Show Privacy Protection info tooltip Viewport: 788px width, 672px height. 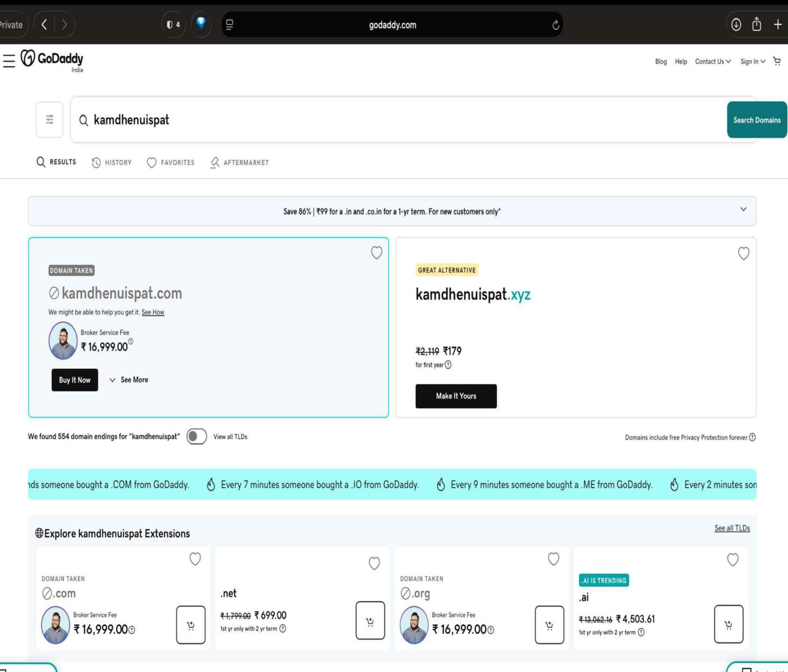click(752, 437)
